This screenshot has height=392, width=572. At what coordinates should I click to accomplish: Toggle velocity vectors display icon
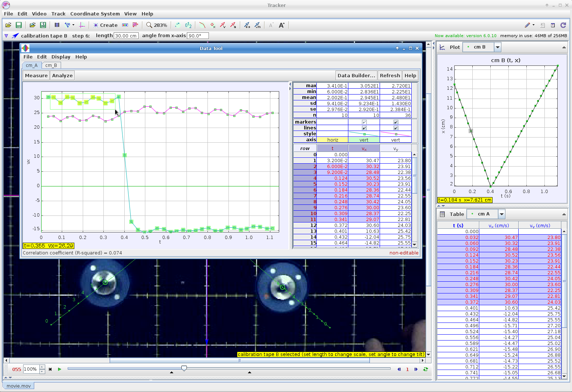tap(223, 25)
